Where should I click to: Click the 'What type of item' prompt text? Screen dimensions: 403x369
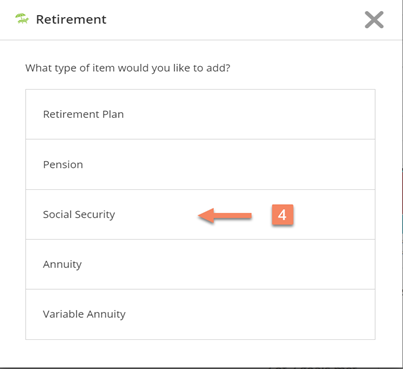(x=128, y=68)
